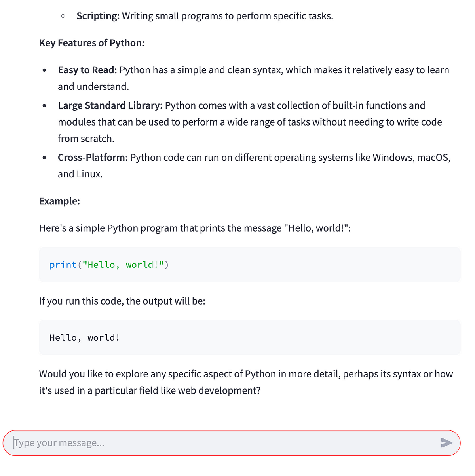Screen dimensions: 475x476
Task: Click the bold "Cross-Platform:" label
Action: [x=93, y=158]
